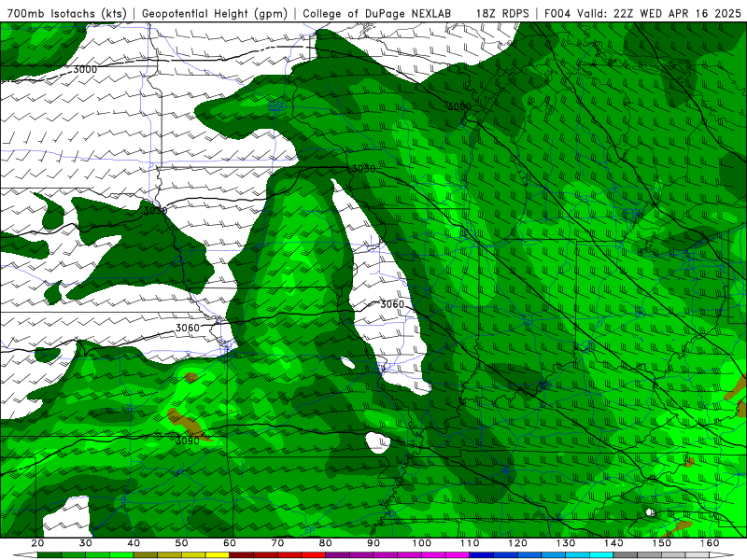Click the 150 value on the color scale
The width and height of the screenshot is (747, 560).
(662, 543)
